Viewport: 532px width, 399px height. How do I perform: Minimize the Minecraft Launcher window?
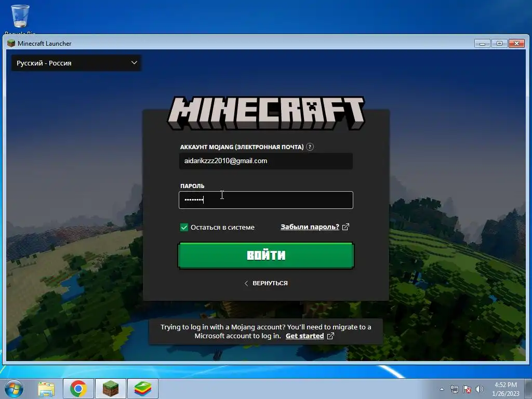482,44
